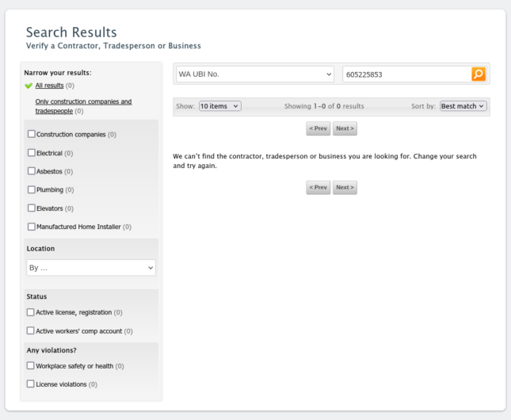Click the green checkmark beside All results
Viewport: 511px width, 420px height.
pos(29,86)
